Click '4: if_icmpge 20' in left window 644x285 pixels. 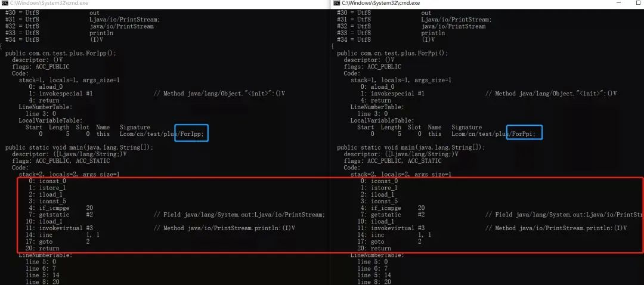61,208
